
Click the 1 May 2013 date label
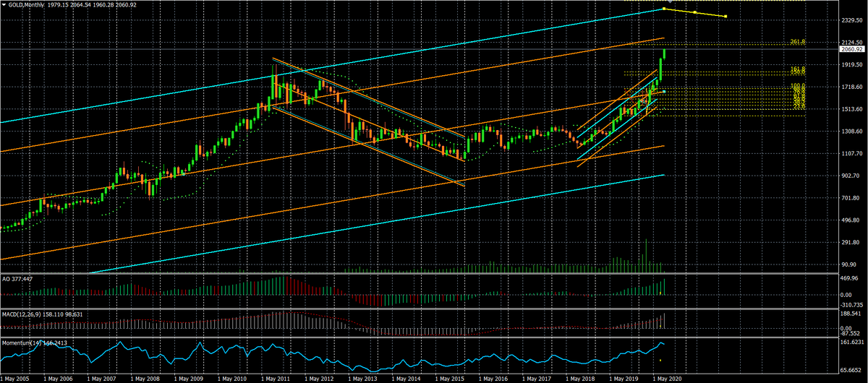(363, 379)
